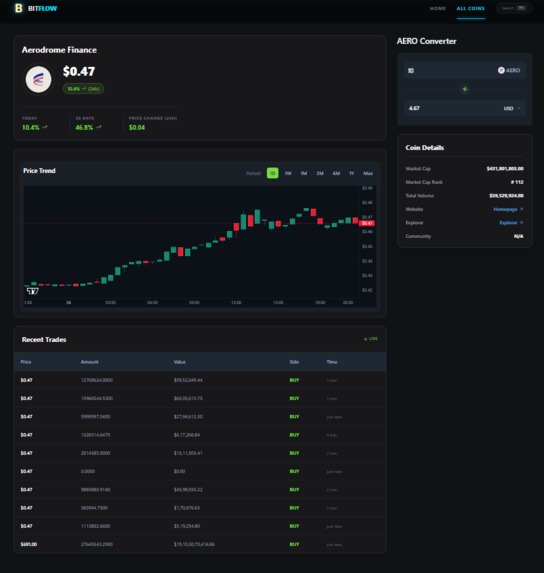
Task: Click the $0.00 value cell
Action: (179, 471)
